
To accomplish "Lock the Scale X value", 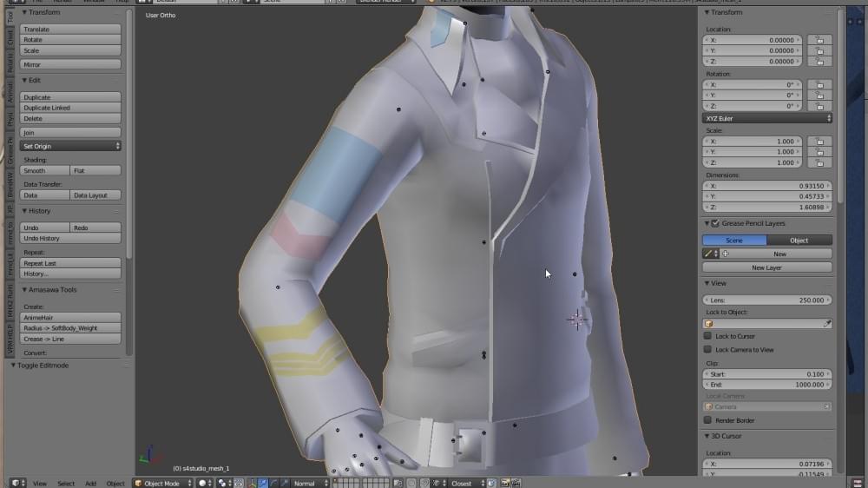I will tap(820, 142).
